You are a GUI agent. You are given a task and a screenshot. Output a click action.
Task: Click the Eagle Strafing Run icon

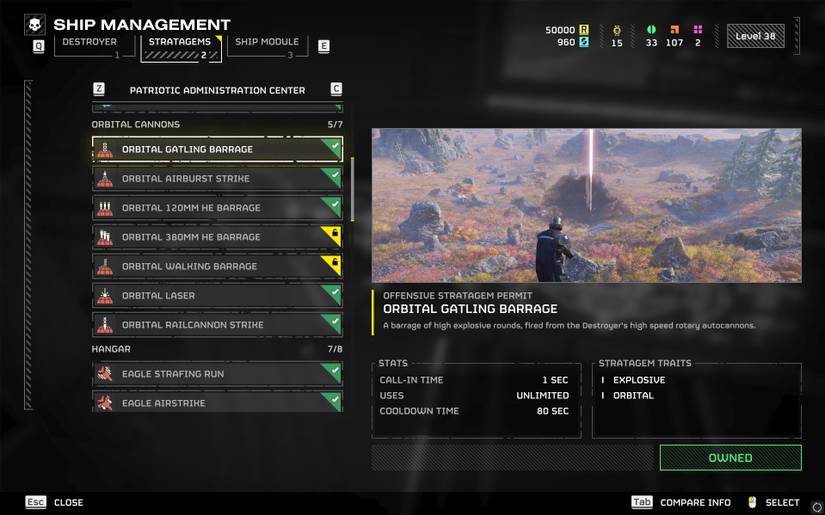click(x=105, y=374)
